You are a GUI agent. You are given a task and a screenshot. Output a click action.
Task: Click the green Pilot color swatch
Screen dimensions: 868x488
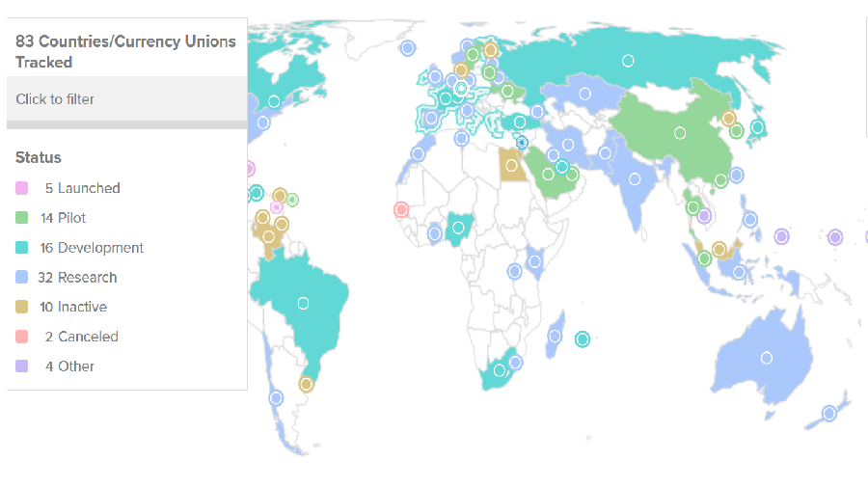21,218
